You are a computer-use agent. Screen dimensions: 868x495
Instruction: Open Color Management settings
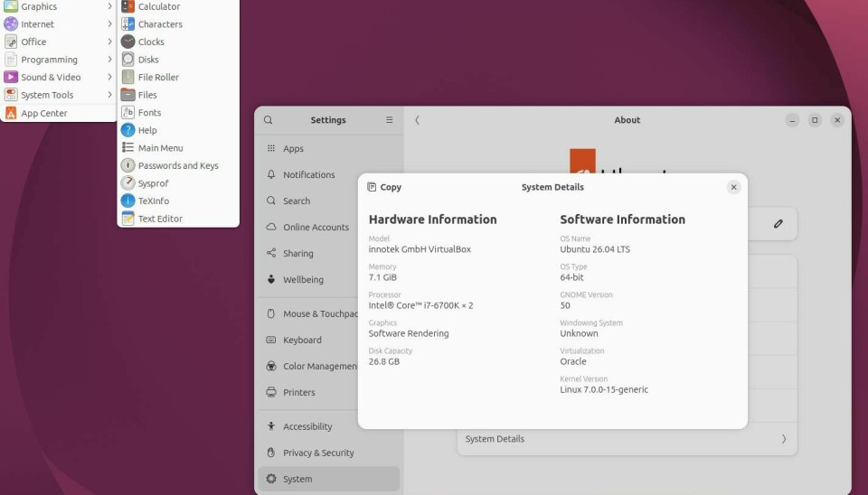pyautogui.click(x=307, y=366)
